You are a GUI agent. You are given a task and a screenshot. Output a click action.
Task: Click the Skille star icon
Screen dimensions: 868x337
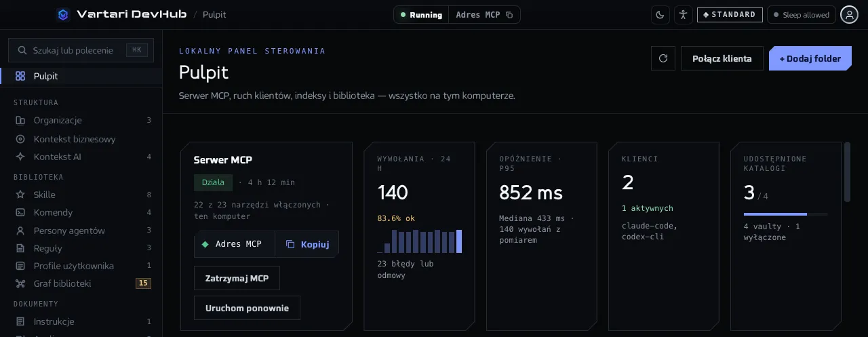pyautogui.click(x=20, y=195)
